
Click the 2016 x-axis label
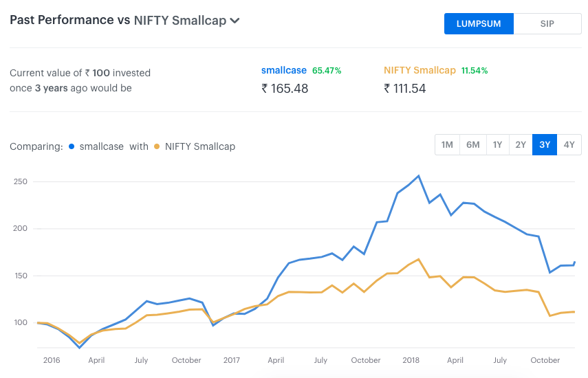52,360
